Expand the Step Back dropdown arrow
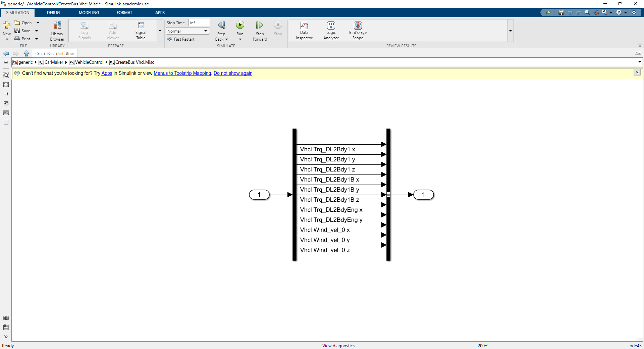This screenshot has height=349, width=644. [x=227, y=39]
